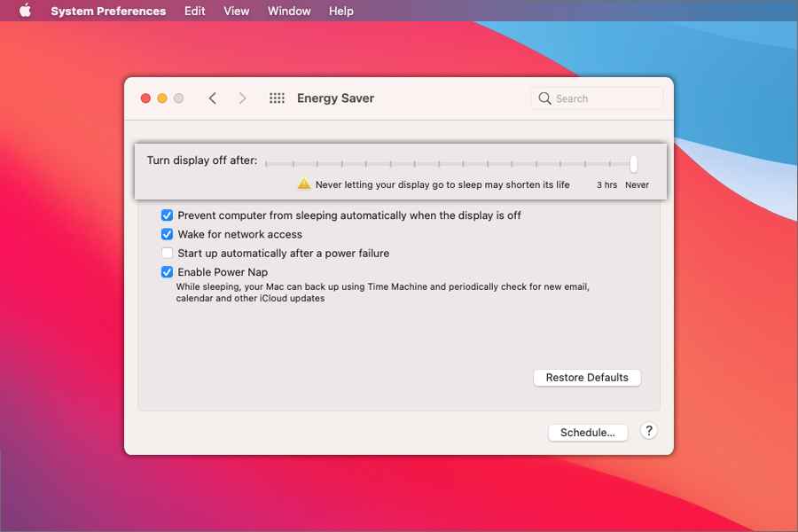Show all preferences grid icon

[277, 98]
